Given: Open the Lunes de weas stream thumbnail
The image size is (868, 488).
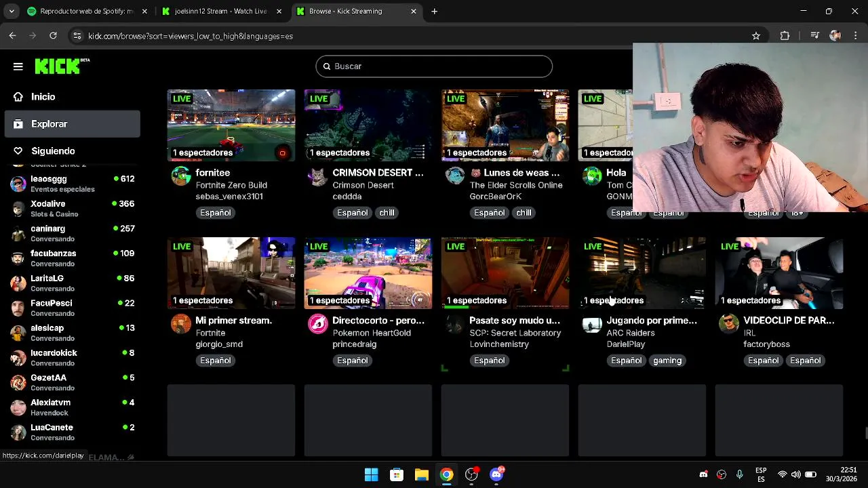Looking at the screenshot, I should coord(505,125).
